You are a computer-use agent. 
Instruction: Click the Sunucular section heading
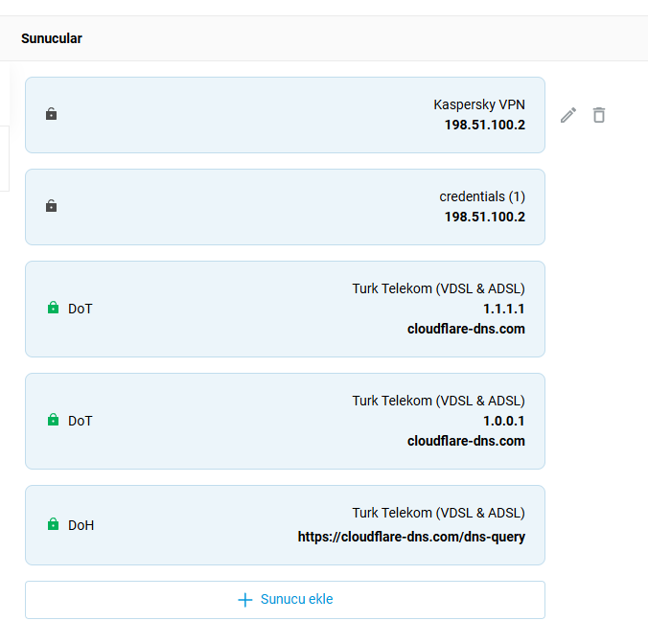pos(52,38)
